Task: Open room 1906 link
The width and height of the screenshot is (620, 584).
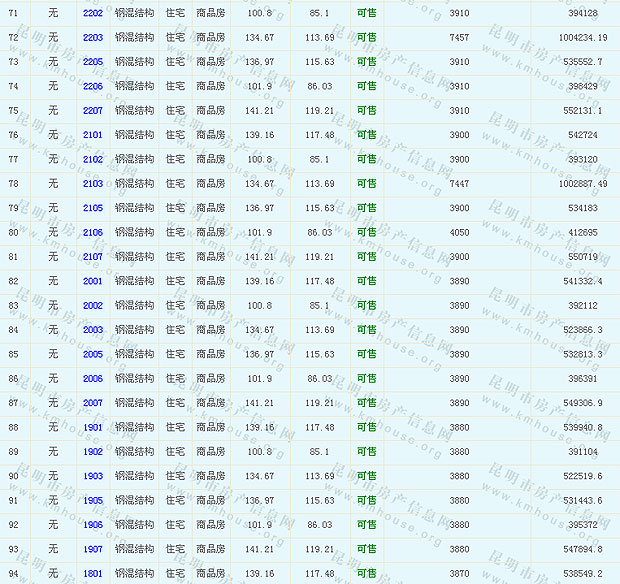Action: coord(93,525)
